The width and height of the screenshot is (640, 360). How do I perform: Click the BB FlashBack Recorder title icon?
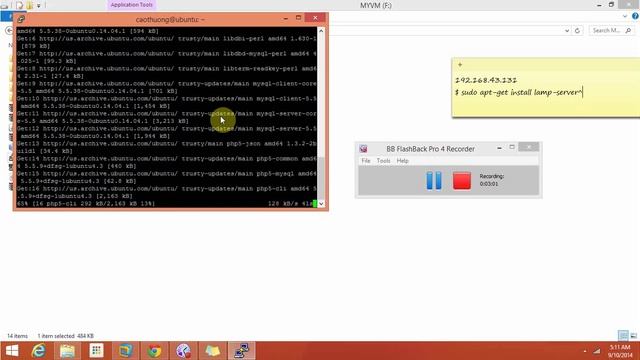point(363,149)
